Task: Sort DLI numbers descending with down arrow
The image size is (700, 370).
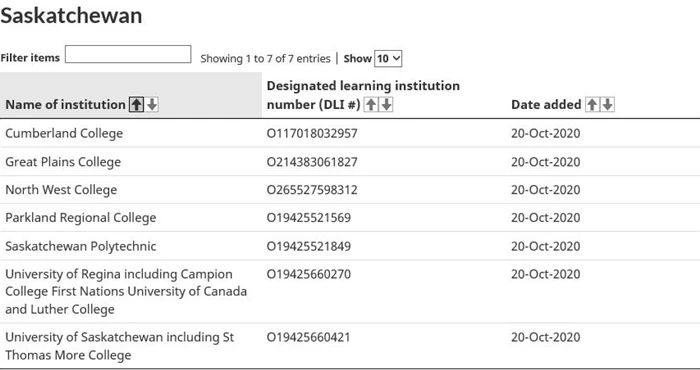Action: tap(387, 104)
